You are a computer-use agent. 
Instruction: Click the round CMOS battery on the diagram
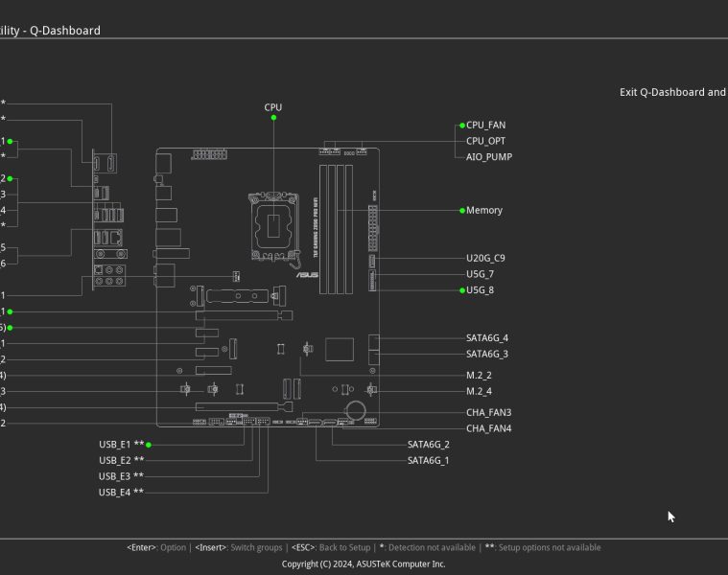[356, 410]
